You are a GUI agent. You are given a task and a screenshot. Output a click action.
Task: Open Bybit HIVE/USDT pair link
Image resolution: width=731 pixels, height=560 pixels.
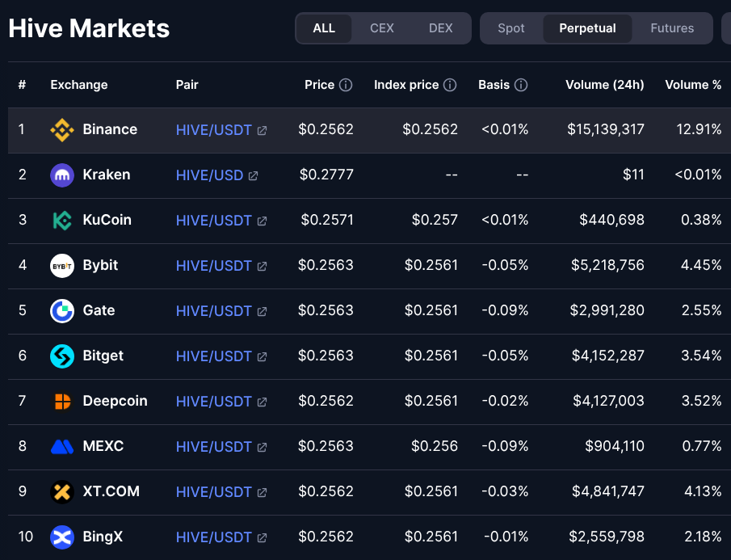[213, 266]
